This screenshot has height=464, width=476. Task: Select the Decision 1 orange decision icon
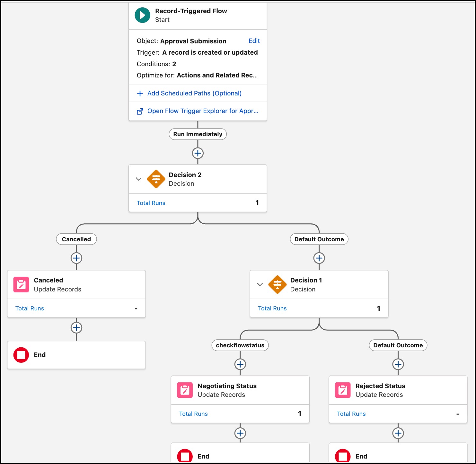point(278,285)
